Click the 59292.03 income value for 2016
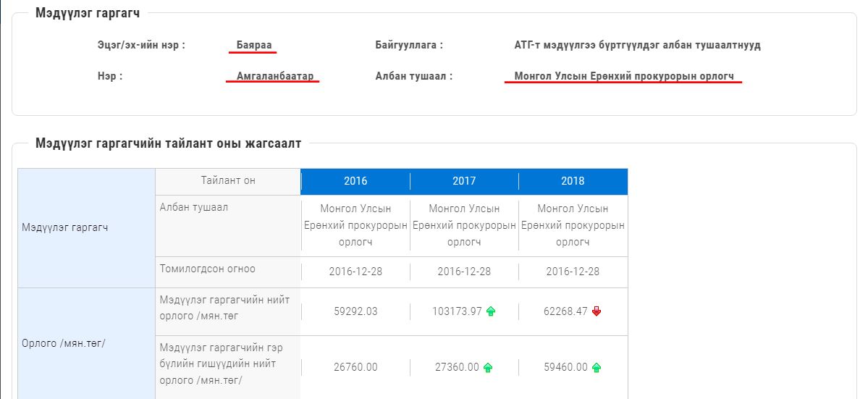868x399 pixels. pyautogui.click(x=355, y=311)
